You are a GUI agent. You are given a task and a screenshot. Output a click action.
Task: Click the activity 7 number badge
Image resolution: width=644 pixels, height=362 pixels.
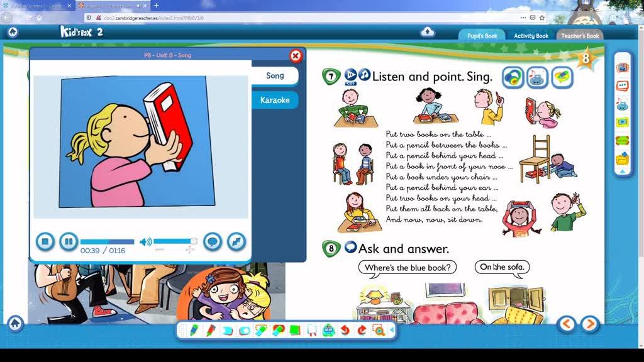click(331, 76)
